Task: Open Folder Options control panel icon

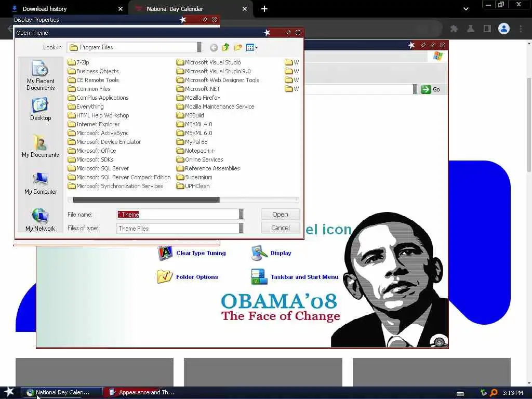Action: [x=187, y=277]
